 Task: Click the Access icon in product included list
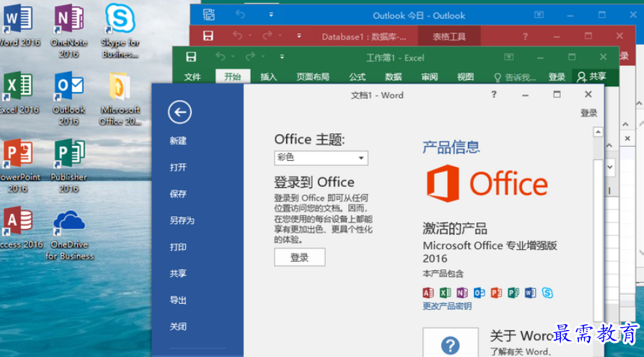coord(428,293)
